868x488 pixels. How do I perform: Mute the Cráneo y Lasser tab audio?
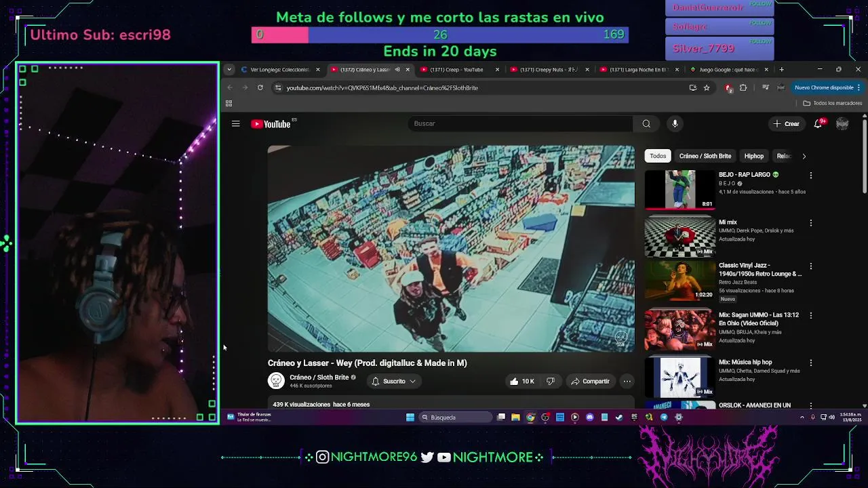(397, 69)
